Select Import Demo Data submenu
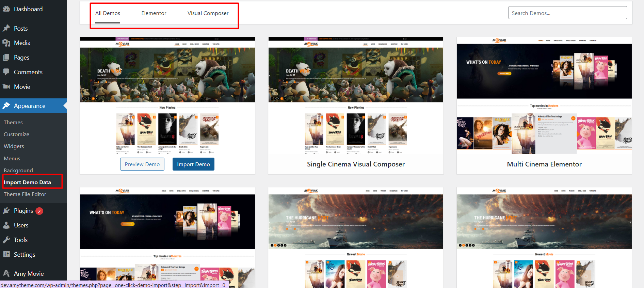 [27, 182]
